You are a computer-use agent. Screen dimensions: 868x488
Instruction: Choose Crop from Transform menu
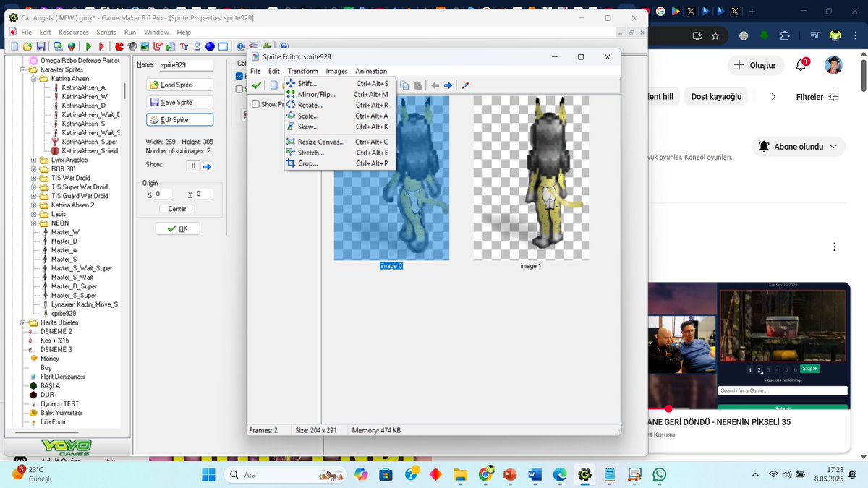click(x=340, y=163)
